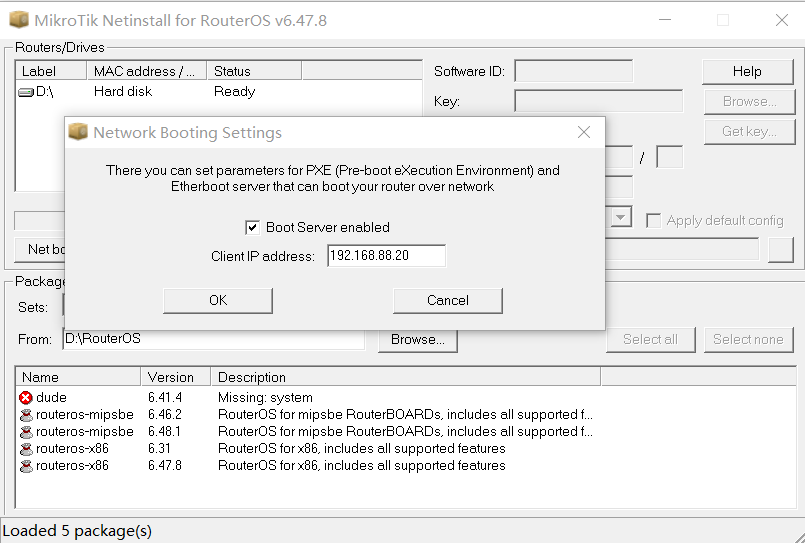This screenshot has height=543, width=805.
Task: Click into the Client IP address field
Action: 386,256
